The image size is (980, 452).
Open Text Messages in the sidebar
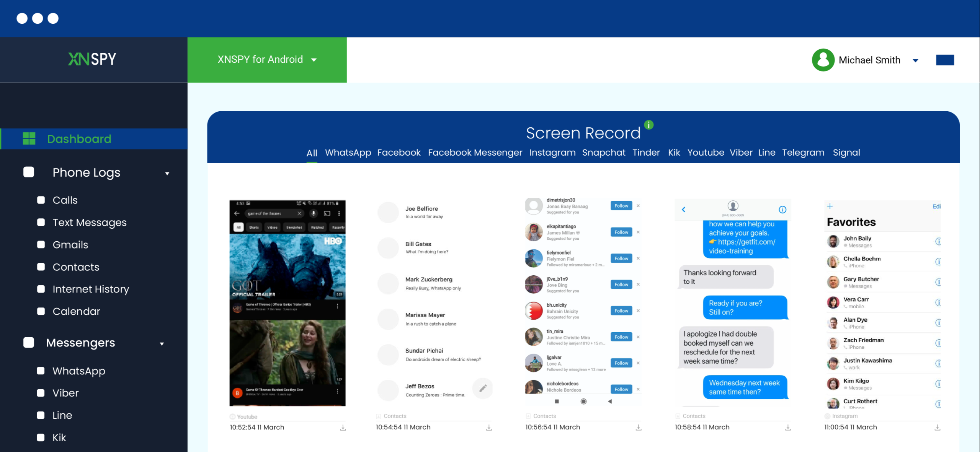tap(90, 222)
